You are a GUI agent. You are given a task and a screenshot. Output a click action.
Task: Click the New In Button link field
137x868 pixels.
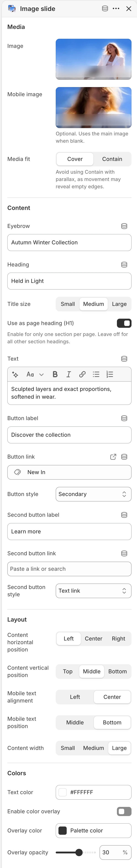click(x=69, y=473)
